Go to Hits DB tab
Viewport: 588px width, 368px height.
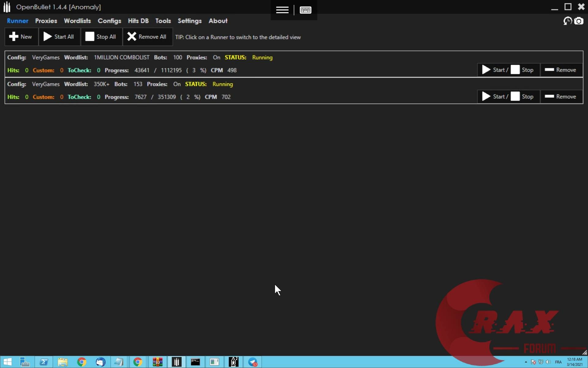(138, 21)
